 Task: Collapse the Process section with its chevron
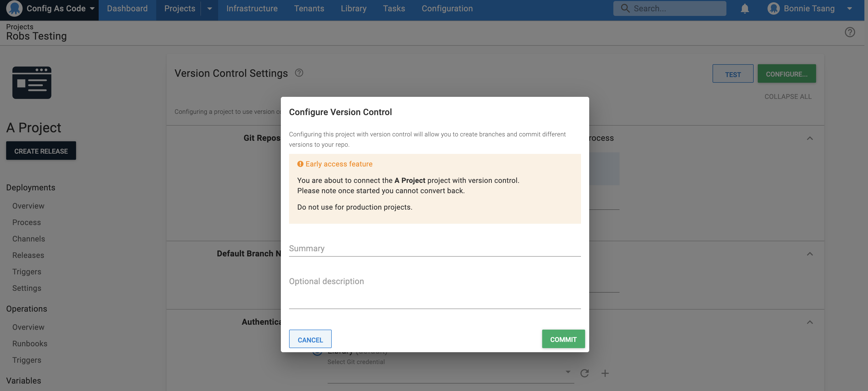810,138
